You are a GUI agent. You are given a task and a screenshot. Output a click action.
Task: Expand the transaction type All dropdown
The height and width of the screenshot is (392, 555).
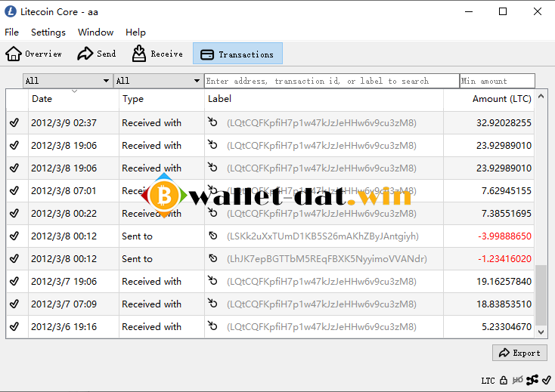click(x=159, y=81)
